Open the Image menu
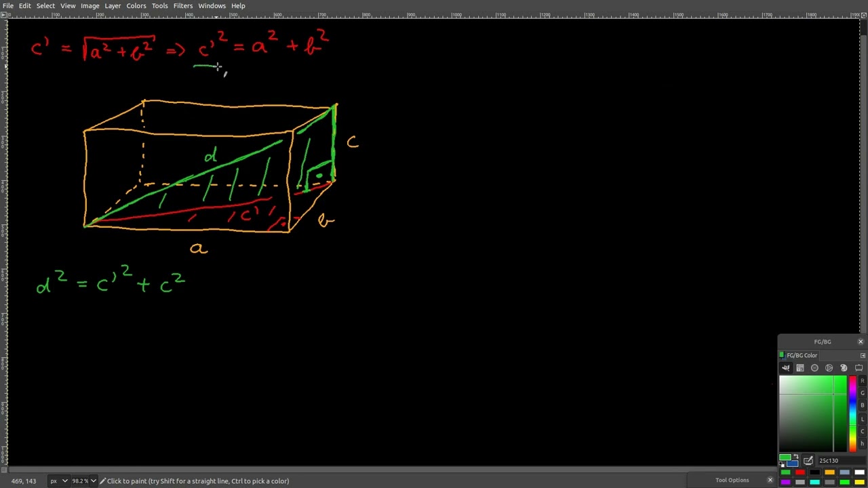The height and width of the screenshot is (488, 868). click(x=90, y=5)
